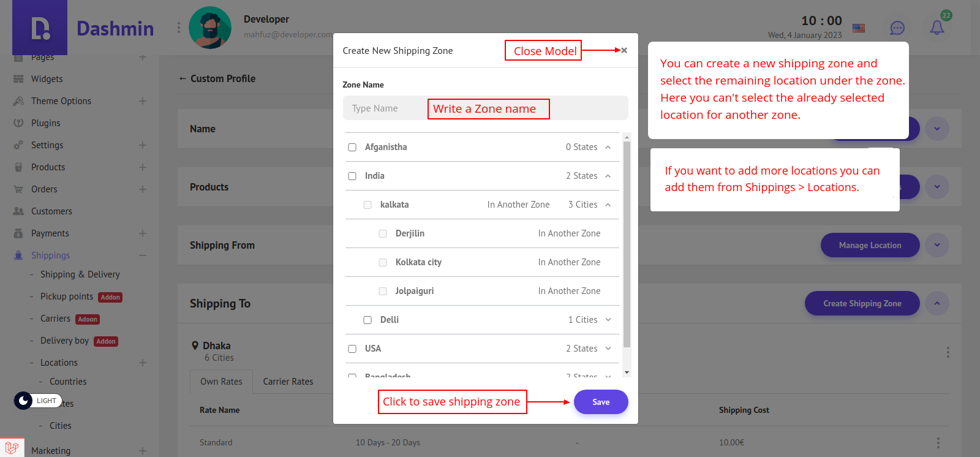Open header three-dot menu beside Dashmin

click(179, 28)
